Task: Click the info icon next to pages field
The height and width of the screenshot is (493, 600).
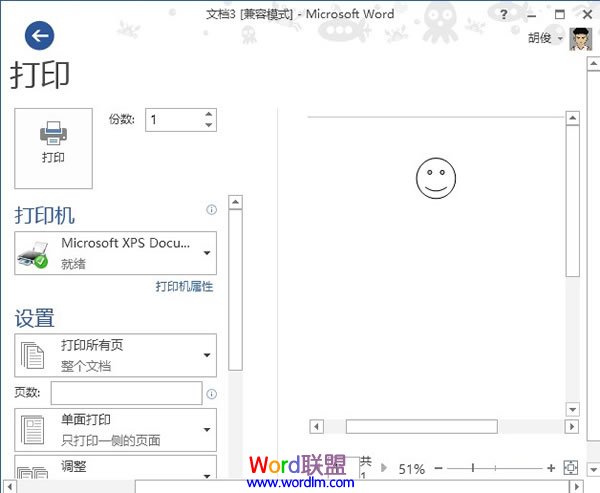Action: pos(211,394)
